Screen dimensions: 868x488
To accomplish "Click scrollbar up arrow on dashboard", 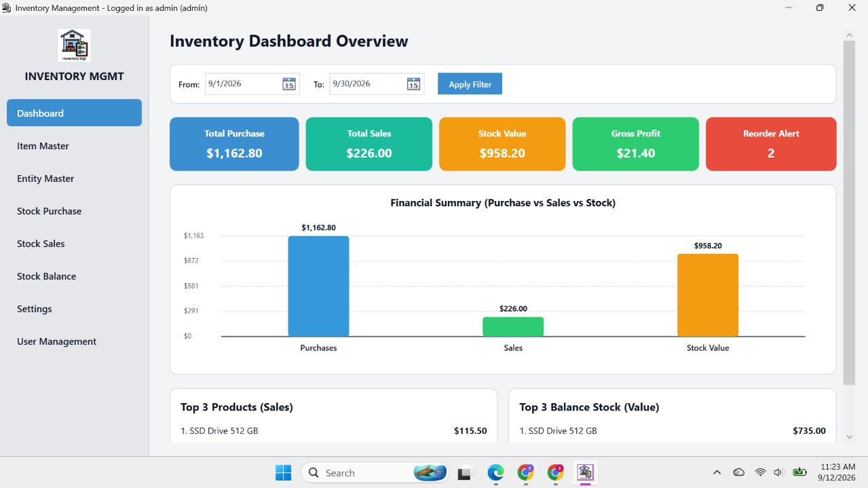I will [849, 35].
